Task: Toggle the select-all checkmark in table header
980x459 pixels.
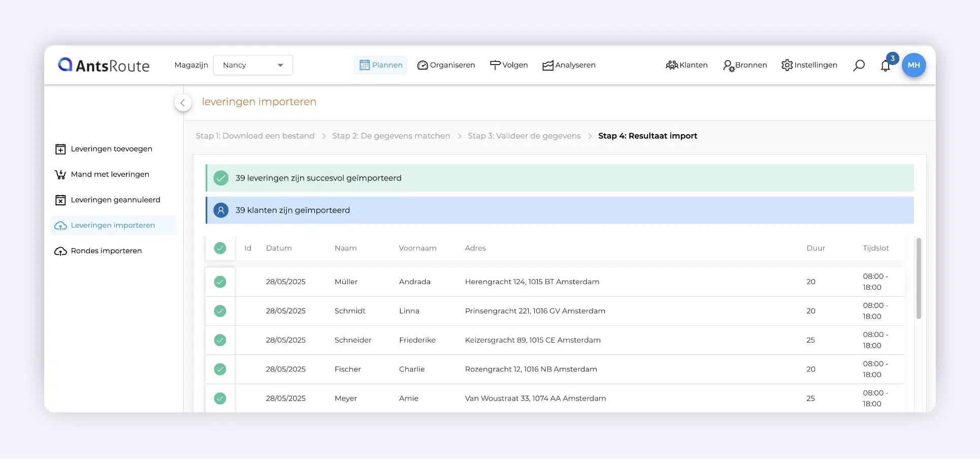Action: coord(220,248)
